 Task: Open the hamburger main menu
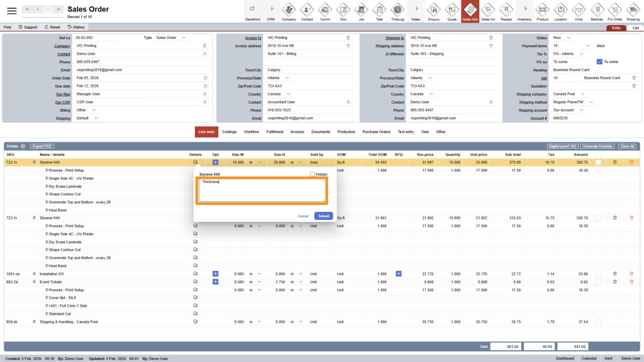point(12,11)
